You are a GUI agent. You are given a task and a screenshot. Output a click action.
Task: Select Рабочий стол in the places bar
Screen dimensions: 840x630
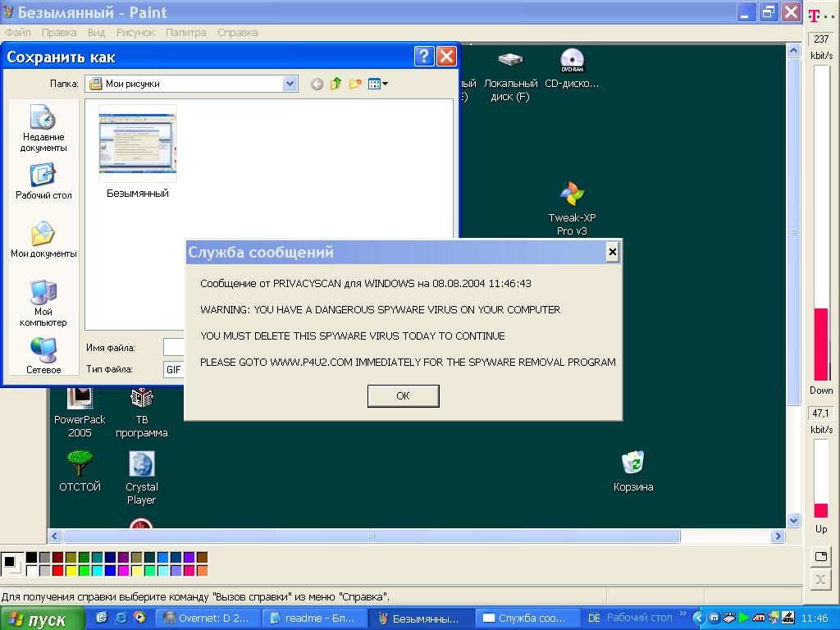coord(43,181)
